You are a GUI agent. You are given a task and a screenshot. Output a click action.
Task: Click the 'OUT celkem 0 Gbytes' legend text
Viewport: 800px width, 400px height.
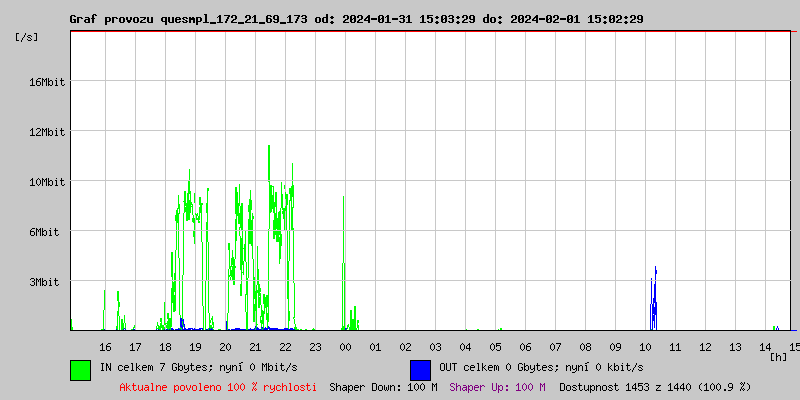click(x=500, y=368)
